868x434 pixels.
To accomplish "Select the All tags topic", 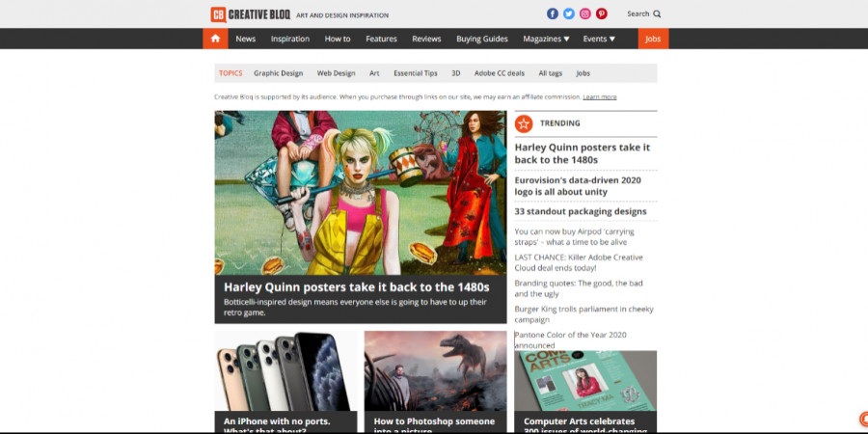I will coord(551,73).
